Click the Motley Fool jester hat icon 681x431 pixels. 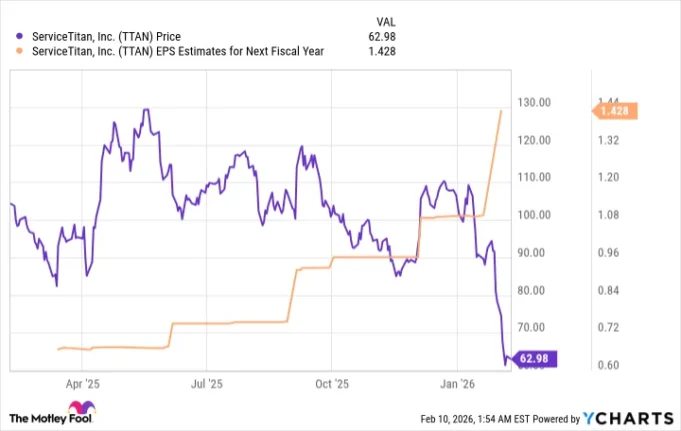pyautogui.click(x=80, y=410)
